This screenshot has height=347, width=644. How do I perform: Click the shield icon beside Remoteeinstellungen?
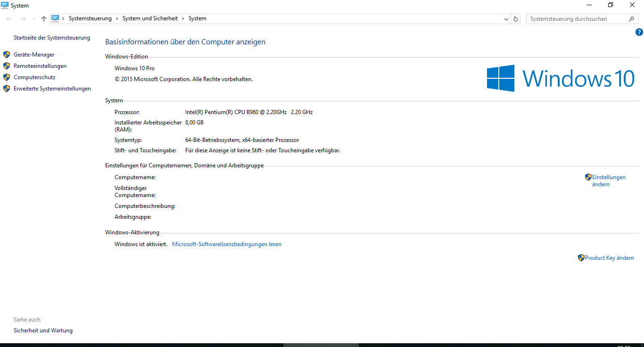(x=7, y=66)
